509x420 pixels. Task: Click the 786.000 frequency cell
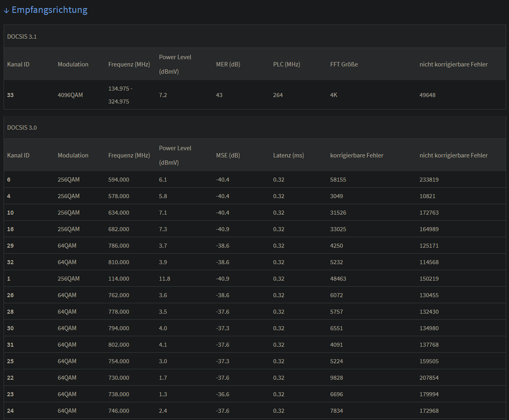[119, 246]
